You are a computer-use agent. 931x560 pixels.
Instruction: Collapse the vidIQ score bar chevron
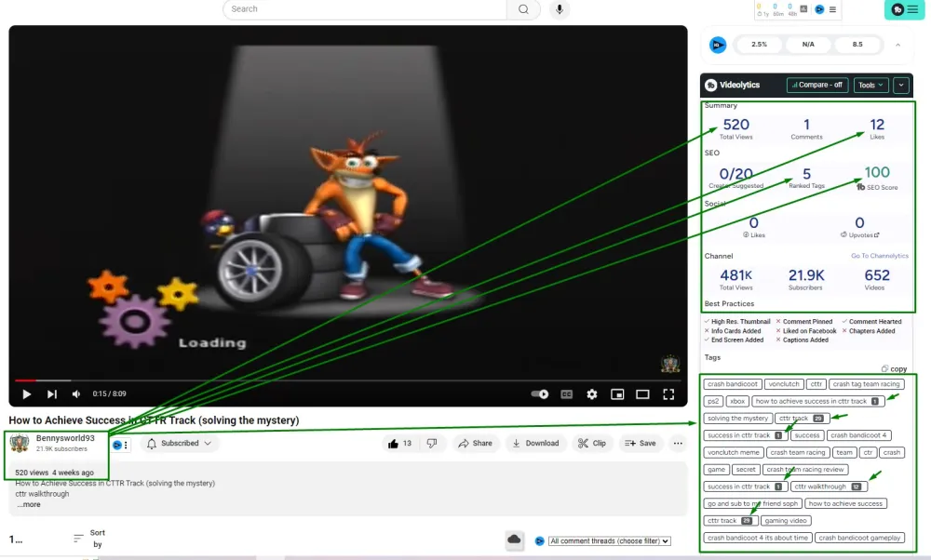tap(897, 45)
